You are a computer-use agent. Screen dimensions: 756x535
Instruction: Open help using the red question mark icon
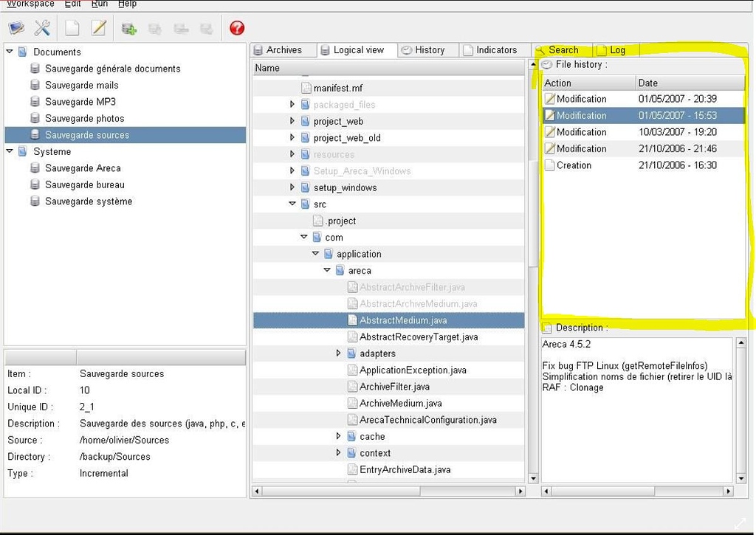236,27
